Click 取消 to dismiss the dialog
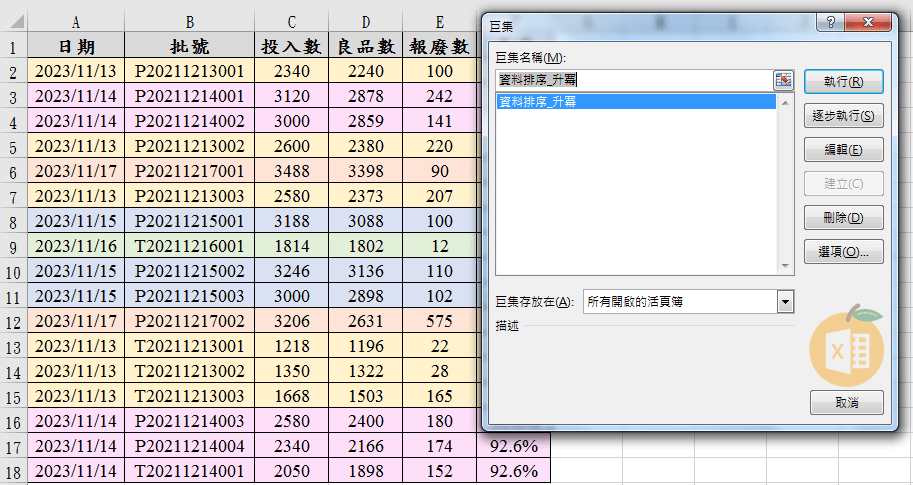The height and width of the screenshot is (485, 913). pyautogui.click(x=846, y=402)
